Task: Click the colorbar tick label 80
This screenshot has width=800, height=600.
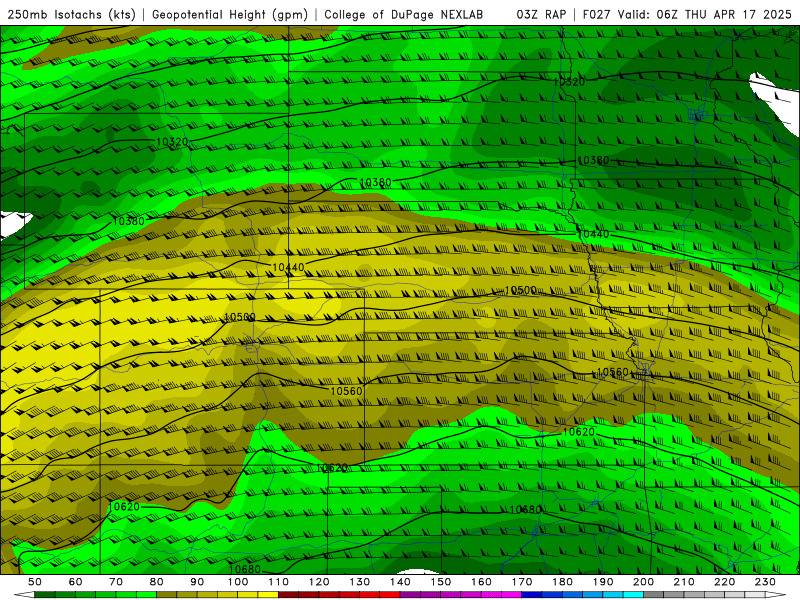Action: [157, 582]
